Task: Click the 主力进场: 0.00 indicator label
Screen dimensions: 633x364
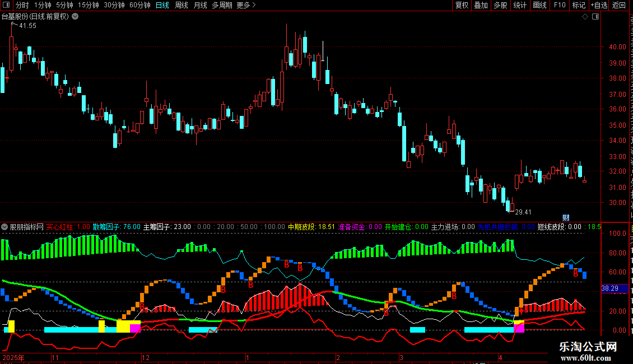Action: click(453, 227)
